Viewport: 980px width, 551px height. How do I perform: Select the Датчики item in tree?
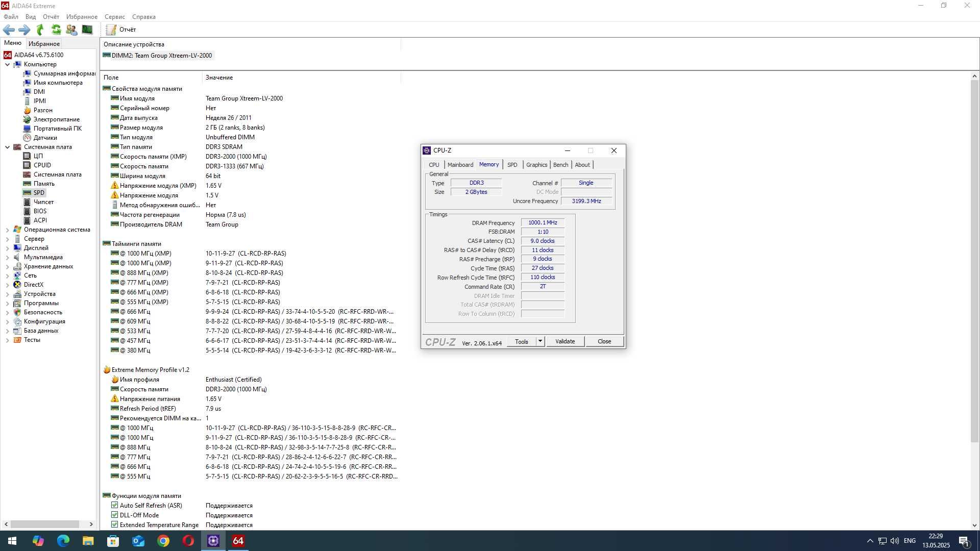tap(45, 138)
